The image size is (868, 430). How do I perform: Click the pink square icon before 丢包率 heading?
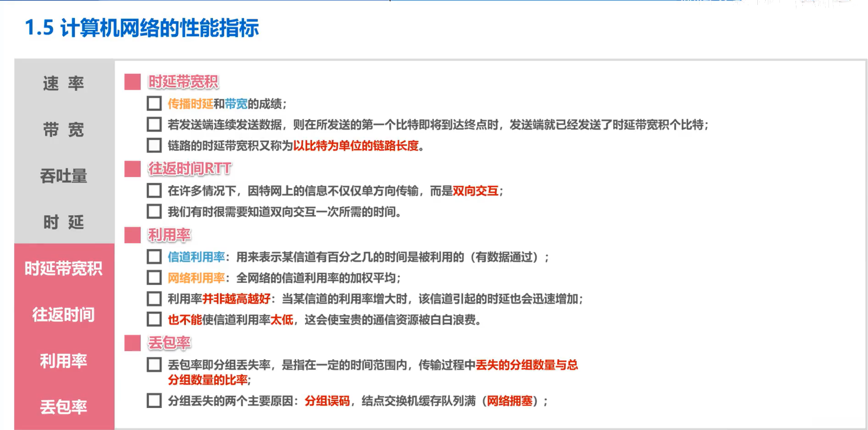pos(132,343)
